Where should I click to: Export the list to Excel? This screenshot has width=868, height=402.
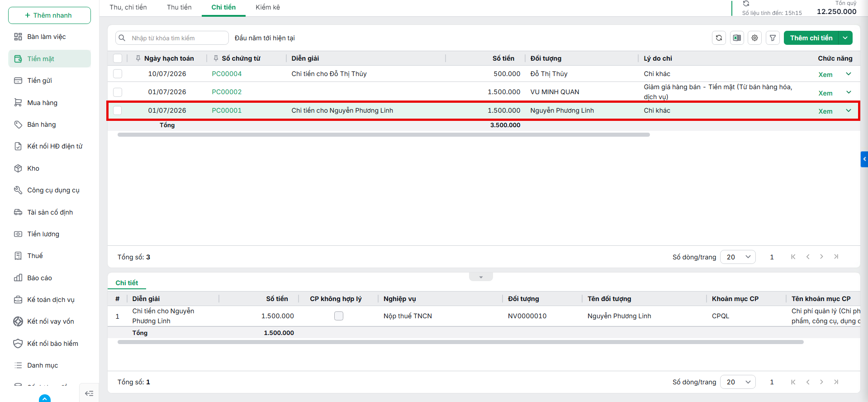737,38
